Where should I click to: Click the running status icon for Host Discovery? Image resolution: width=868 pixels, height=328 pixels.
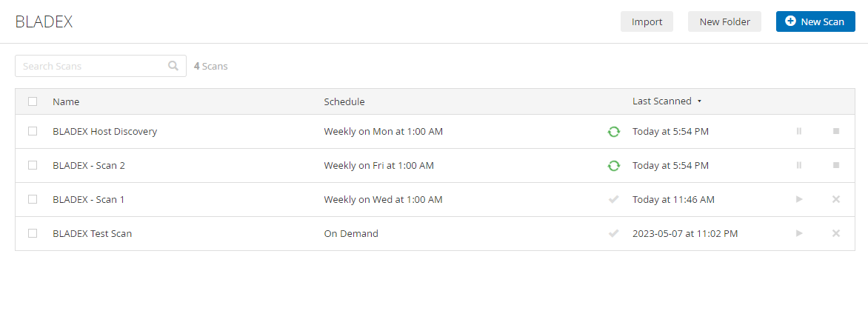point(613,132)
